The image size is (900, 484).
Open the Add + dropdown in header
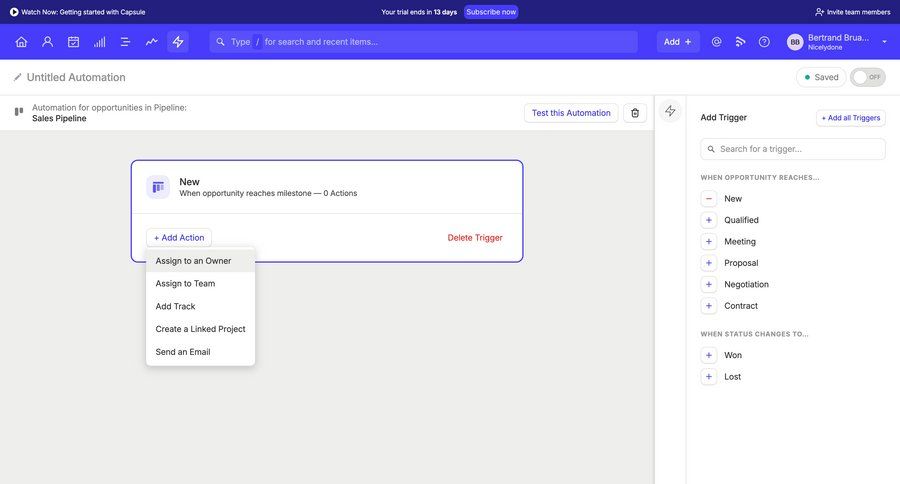click(677, 42)
